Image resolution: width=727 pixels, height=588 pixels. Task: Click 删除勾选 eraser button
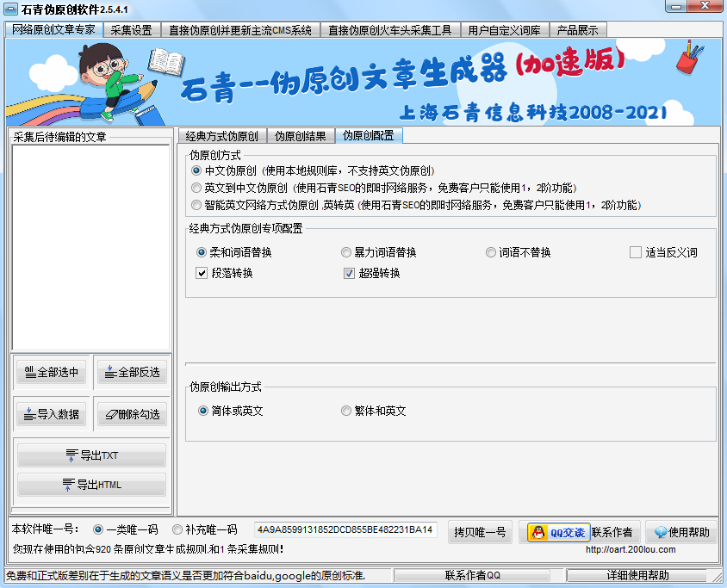tap(131, 414)
